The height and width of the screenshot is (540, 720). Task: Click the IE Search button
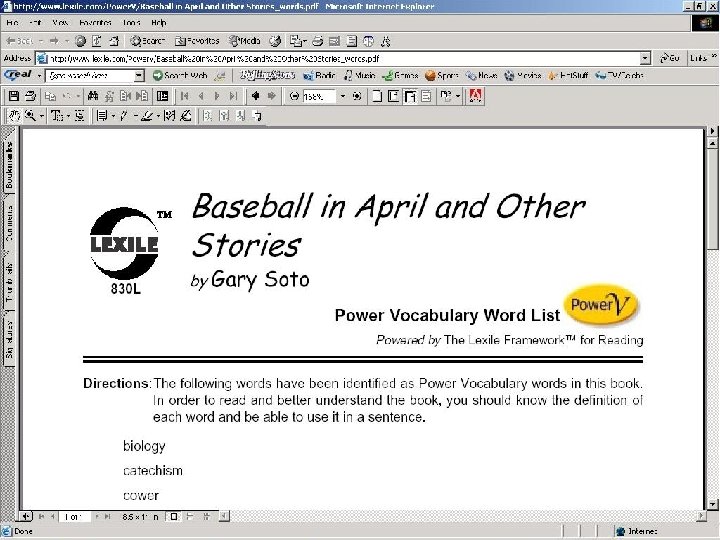pos(147,41)
